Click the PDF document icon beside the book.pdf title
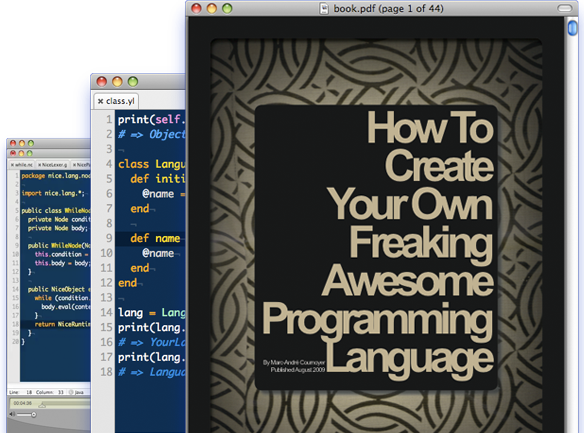This screenshot has height=434, width=584. 324,8
